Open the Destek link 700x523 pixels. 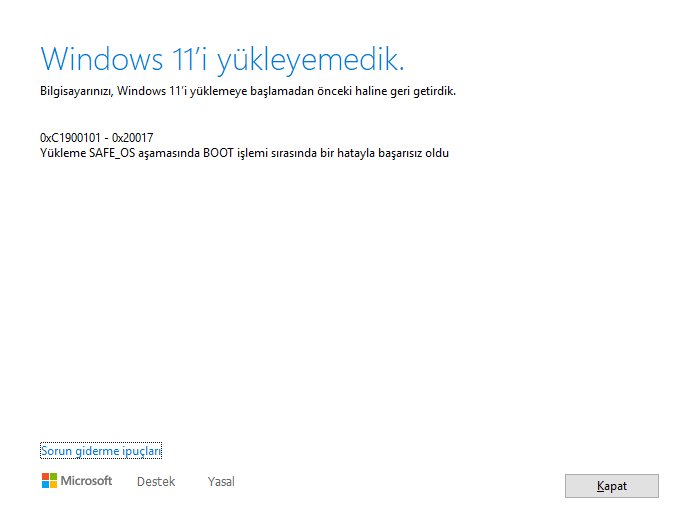156,481
